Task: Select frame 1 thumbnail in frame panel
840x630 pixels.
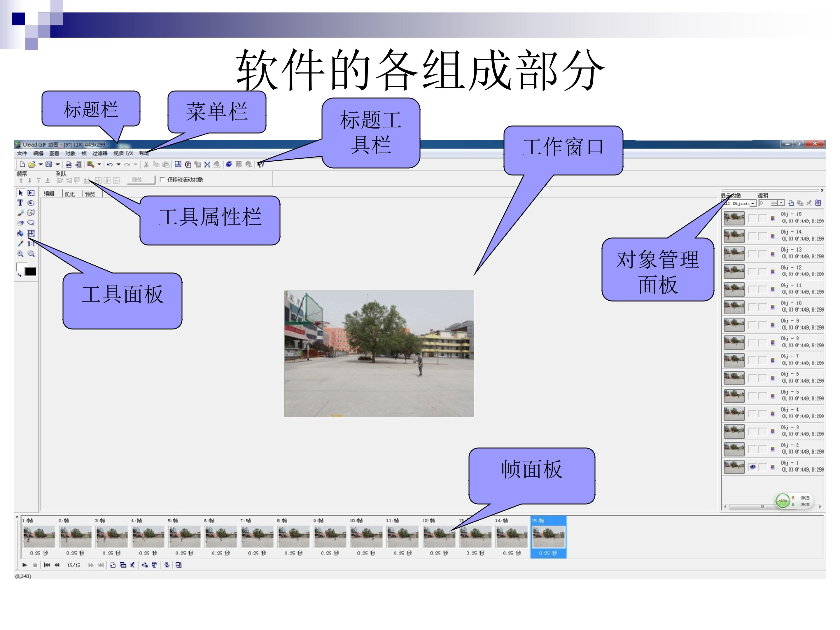Action: click(39, 536)
